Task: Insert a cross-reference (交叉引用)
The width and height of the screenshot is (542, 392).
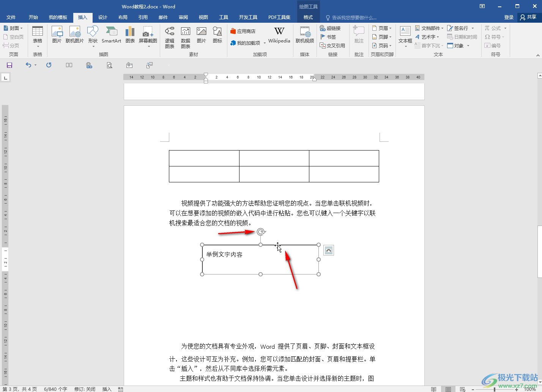Action: point(332,45)
